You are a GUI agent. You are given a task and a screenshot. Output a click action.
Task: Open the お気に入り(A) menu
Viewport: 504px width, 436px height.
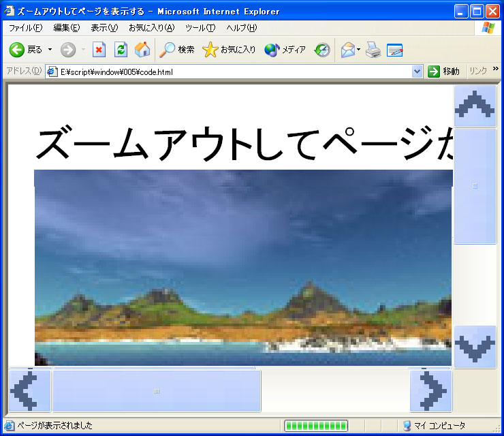(151, 28)
